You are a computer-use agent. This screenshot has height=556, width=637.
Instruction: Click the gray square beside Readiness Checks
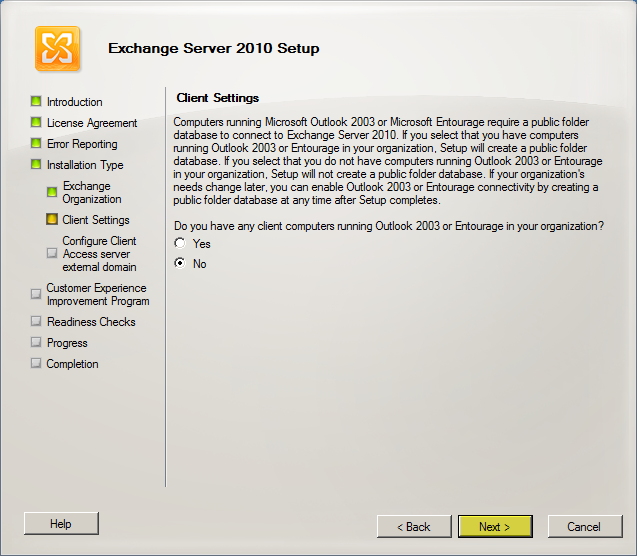[x=36, y=321]
